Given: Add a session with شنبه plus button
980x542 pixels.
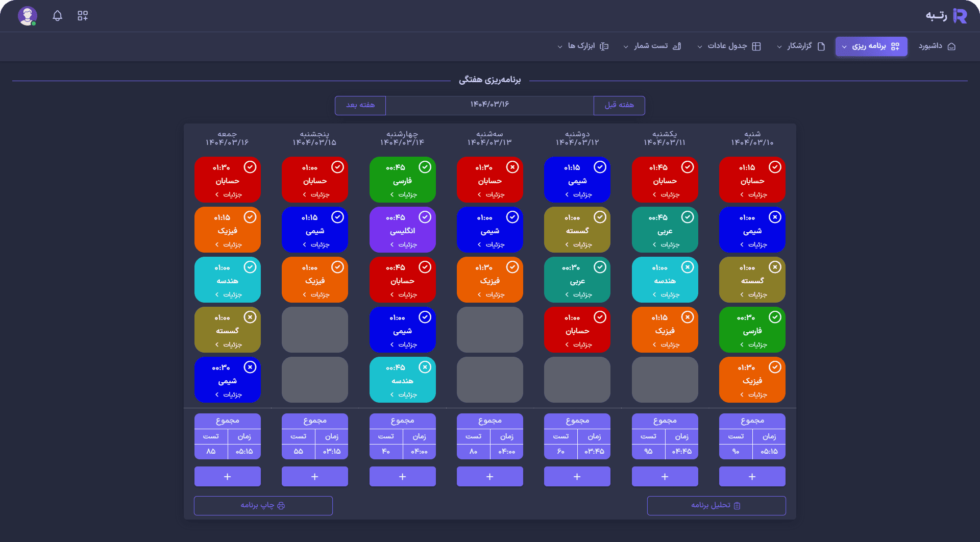Looking at the screenshot, I should pyautogui.click(x=752, y=476).
